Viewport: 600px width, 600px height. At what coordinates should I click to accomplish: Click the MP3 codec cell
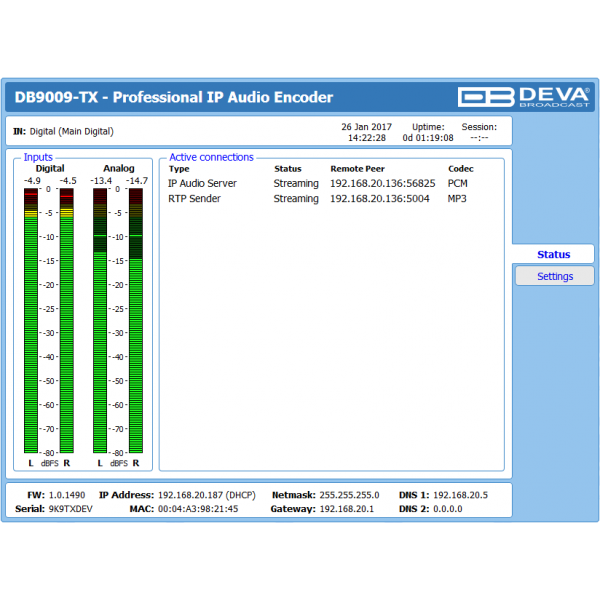coord(457,199)
